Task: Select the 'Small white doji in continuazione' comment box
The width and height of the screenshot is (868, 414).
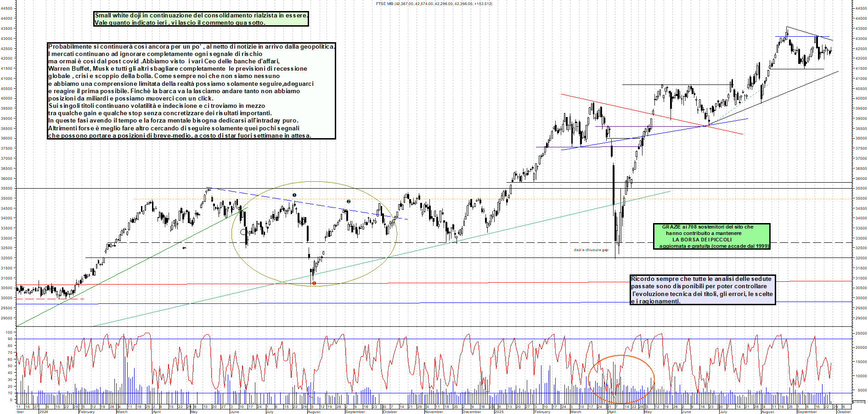Action: (x=201, y=19)
